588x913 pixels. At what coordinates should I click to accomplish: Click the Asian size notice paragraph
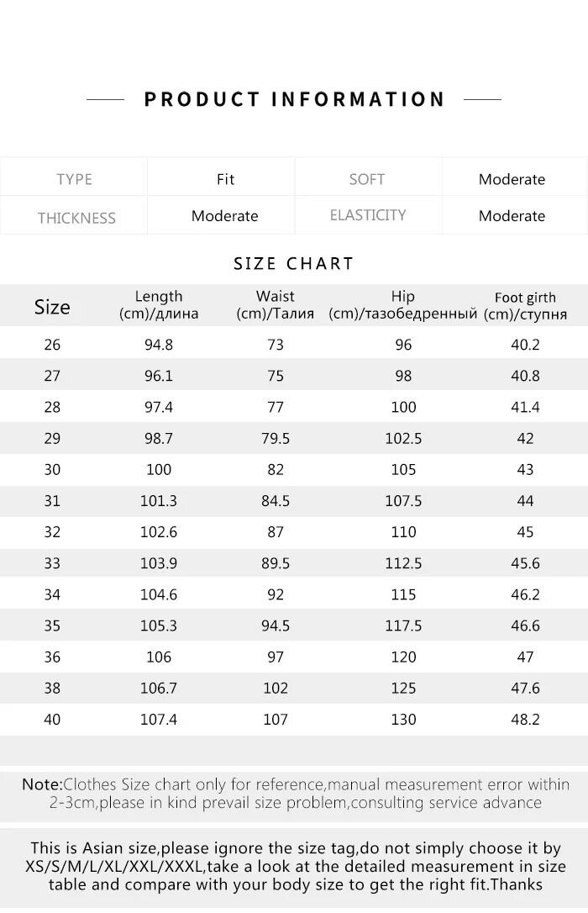[x=295, y=866]
